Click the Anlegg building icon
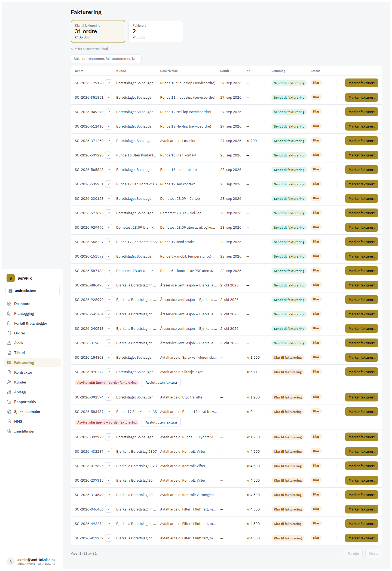This screenshot has height=571, width=392. coord(9,392)
